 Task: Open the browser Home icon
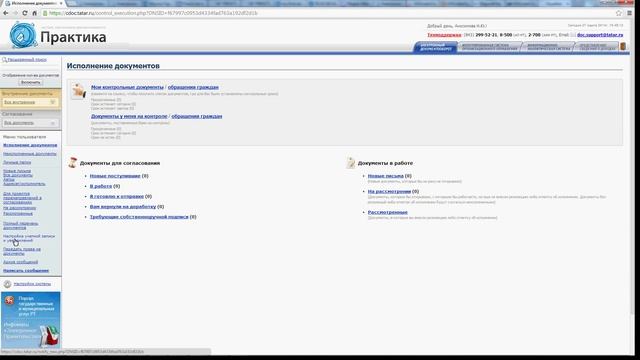pyautogui.click(x=34, y=13)
